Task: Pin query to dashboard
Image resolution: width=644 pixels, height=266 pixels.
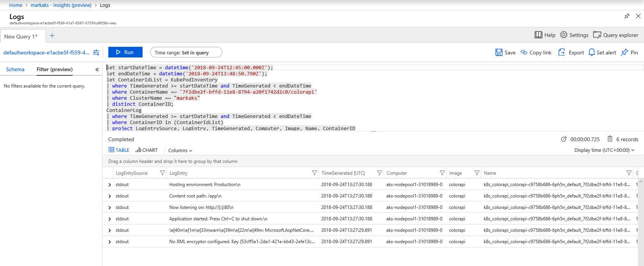Action: coord(630,53)
